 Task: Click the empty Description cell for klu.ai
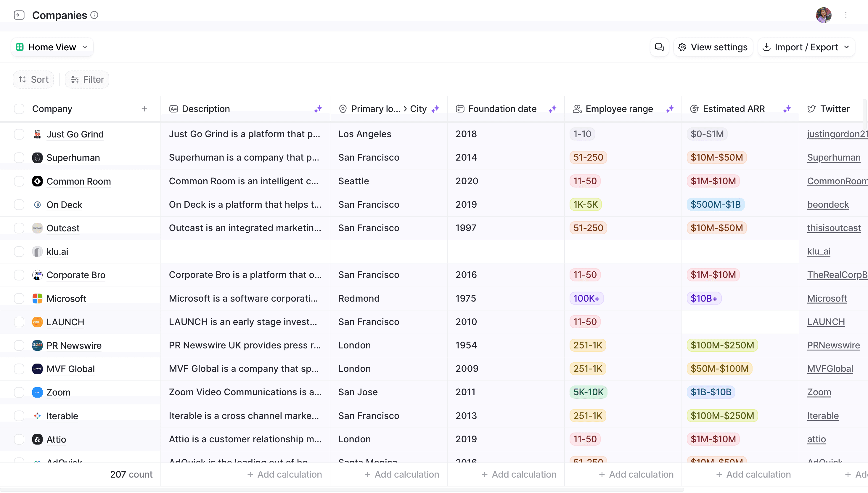coord(245,252)
